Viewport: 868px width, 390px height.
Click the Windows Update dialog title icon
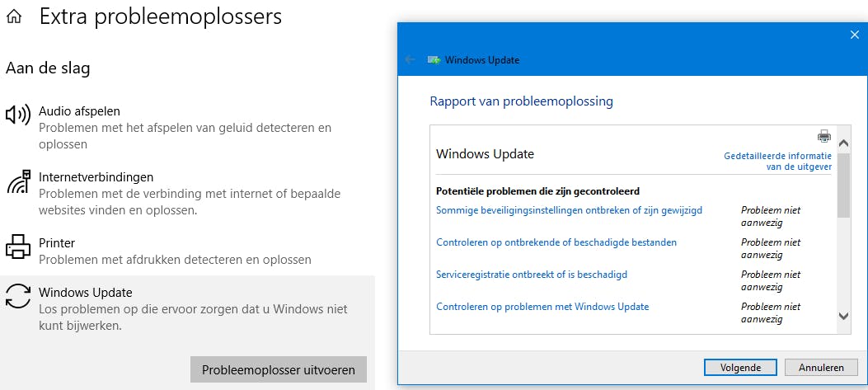point(434,59)
